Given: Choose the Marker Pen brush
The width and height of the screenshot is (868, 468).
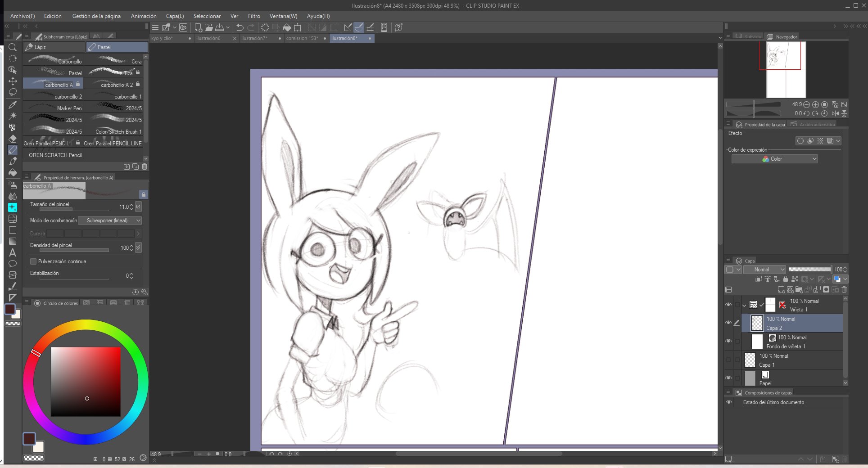Looking at the screenshot, I should pyautogui.click(x=53, y=108).
